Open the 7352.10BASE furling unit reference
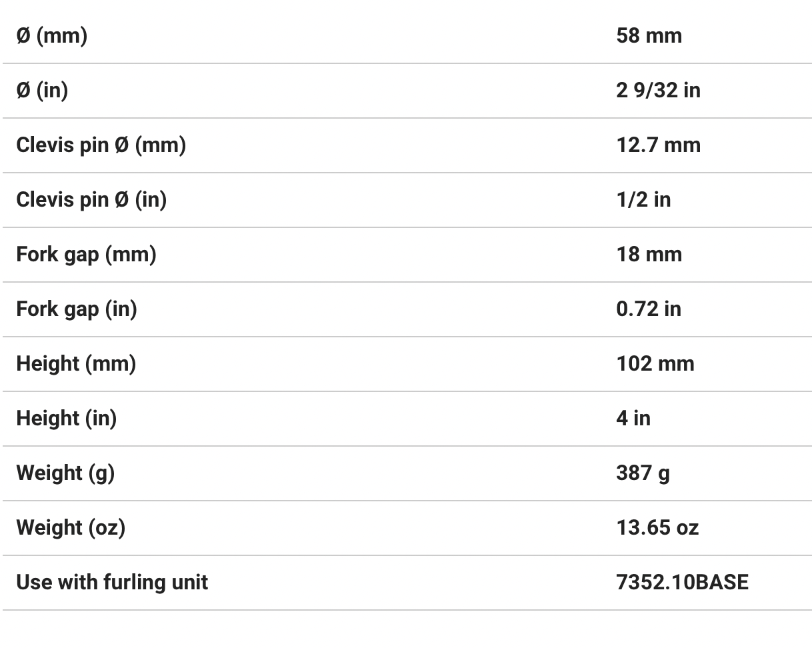This screenshot has width=812, height=648. click(x=682, y=582)
